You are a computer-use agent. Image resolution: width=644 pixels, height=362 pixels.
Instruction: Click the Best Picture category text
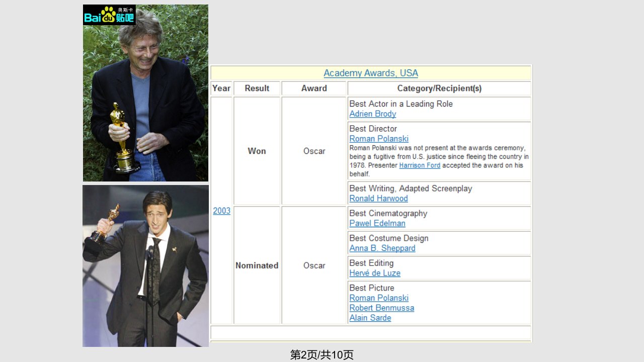point(372,288)
